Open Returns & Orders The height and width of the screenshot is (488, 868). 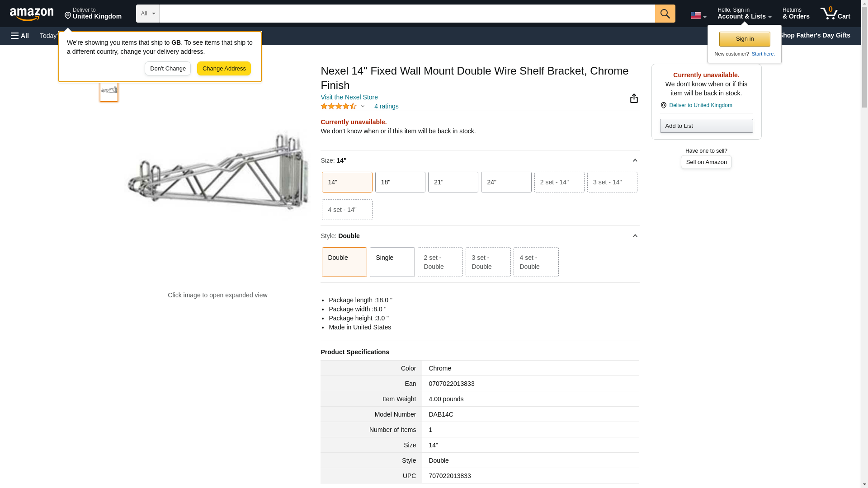tap(796, 14)
